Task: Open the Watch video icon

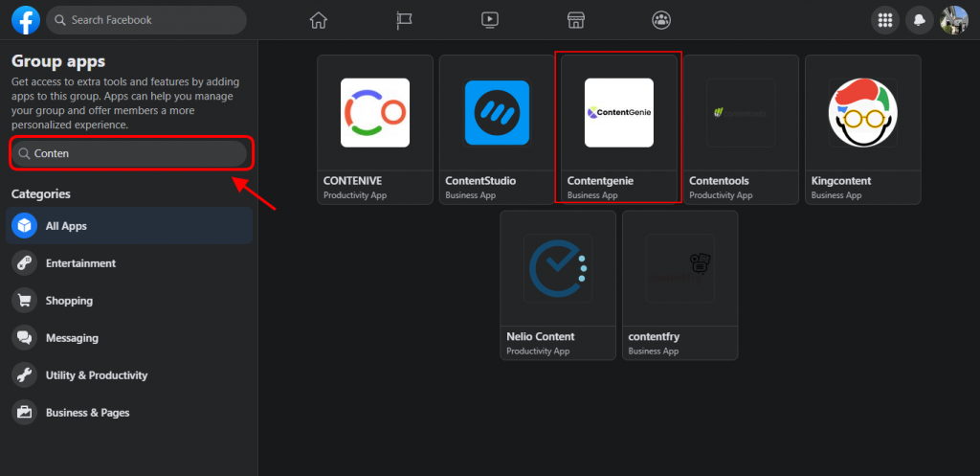Action: click(x=490, y=20)
